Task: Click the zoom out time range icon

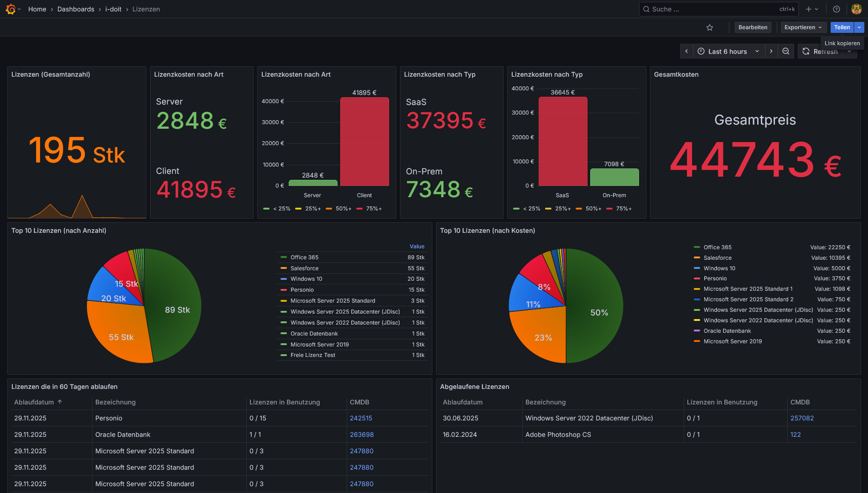Action: [786, 51]
